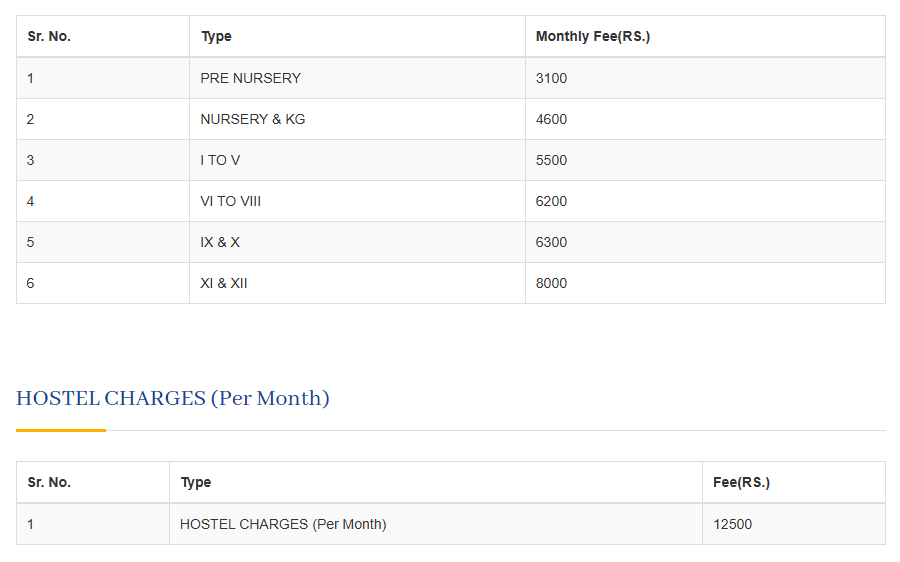Select the 'HOSTEL CHARGES (Per Month)' table cell

click(x=283, y=524)
